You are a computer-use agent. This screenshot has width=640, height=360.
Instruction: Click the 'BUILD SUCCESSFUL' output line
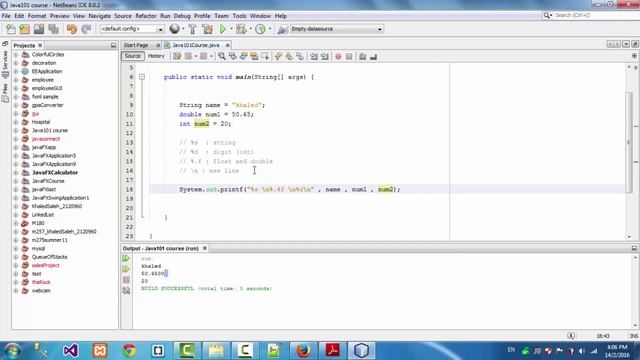tap(207, 289)
